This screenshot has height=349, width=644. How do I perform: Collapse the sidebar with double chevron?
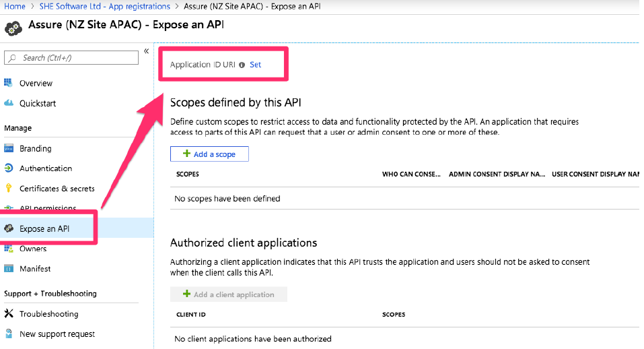click(146, 51)
